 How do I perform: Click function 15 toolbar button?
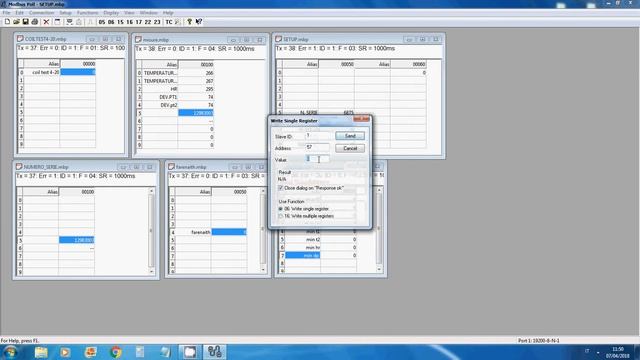(120, 22)
